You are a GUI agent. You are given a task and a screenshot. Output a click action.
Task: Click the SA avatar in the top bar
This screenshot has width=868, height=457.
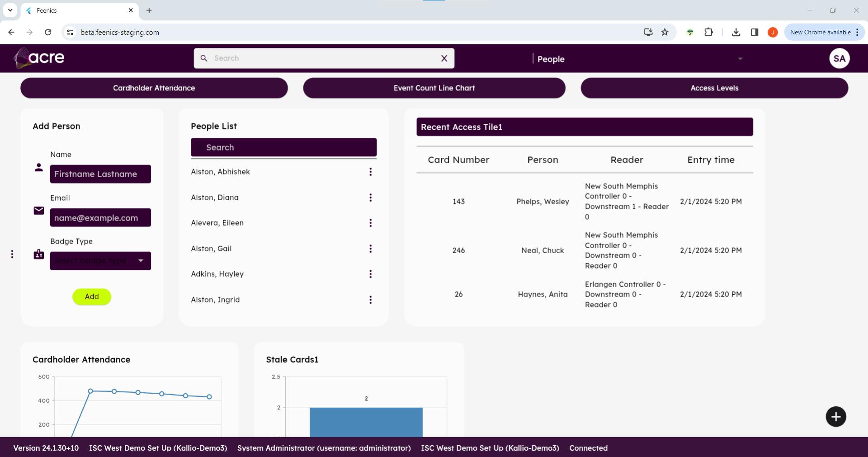pyautogui.click(x=839, y=58)
